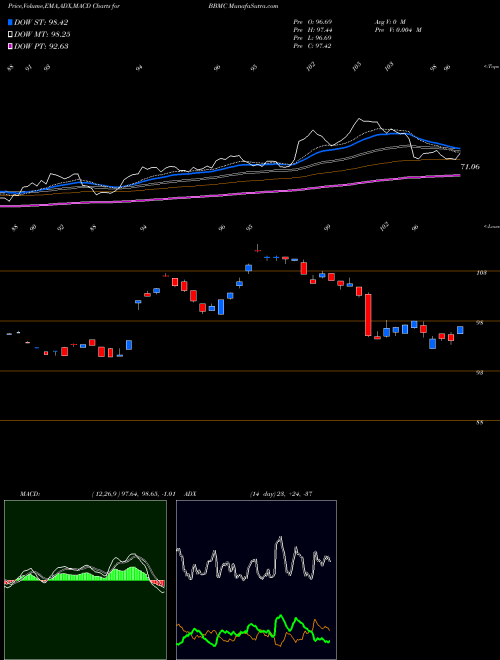Click the 103 price axis label
500x660 pixels.
[481, 273]
